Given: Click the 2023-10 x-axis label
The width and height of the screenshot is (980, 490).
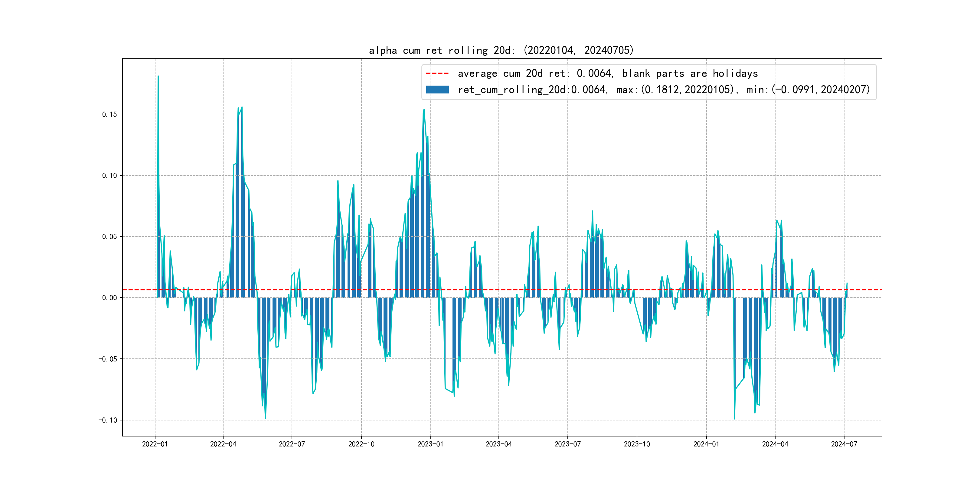Looking at the screenshot, I should tap(637, 444).
